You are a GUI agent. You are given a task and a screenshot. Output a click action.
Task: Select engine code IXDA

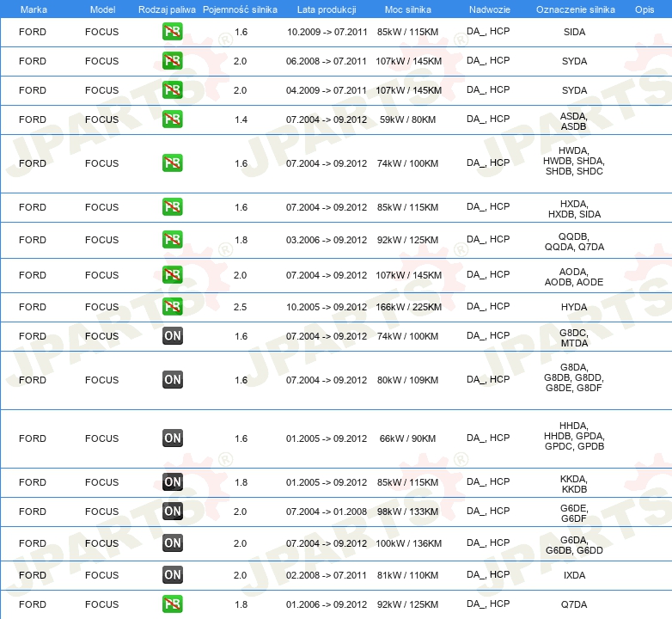click(574, 575)
